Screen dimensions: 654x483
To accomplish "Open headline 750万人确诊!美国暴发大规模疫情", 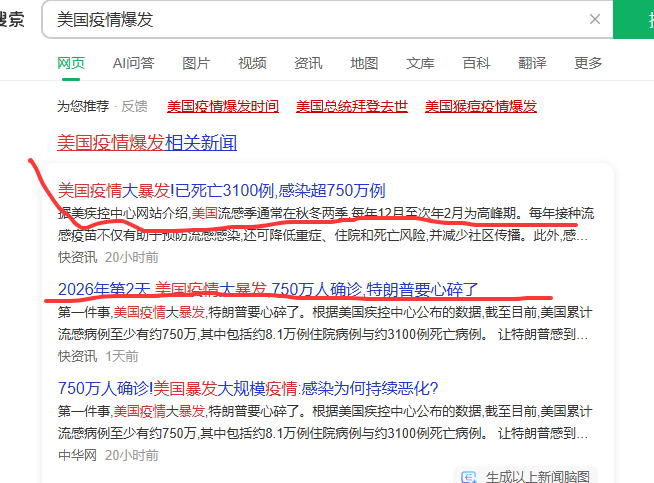I will point(248,388).
